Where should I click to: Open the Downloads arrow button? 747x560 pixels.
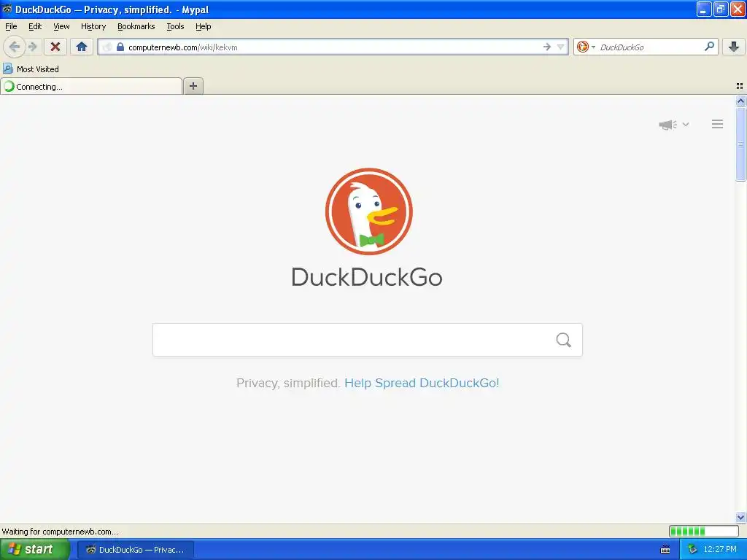tap(734, 47)
